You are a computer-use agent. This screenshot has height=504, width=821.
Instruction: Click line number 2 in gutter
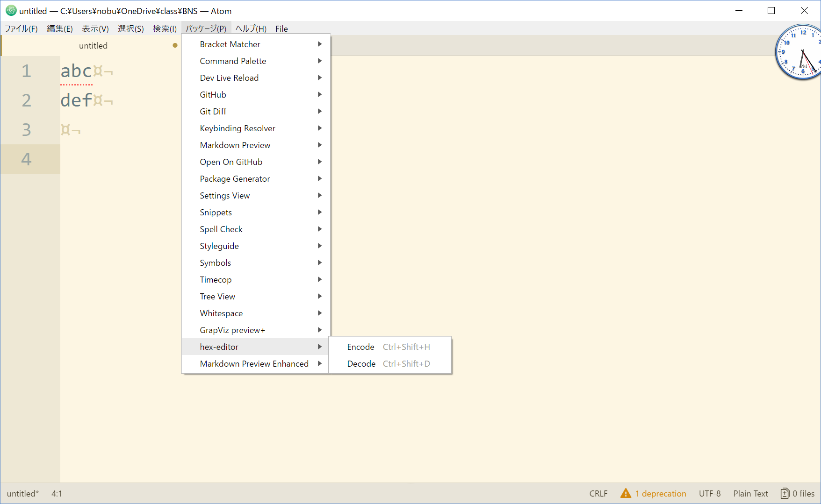click(26, 100)
